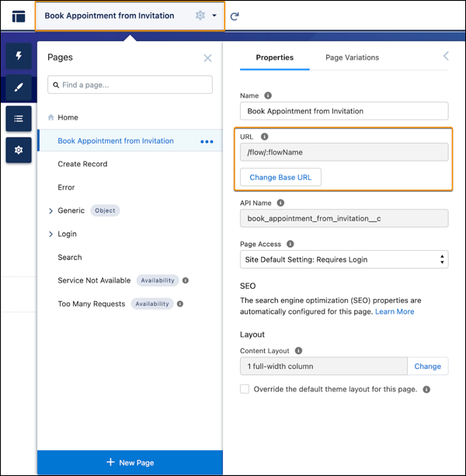Screen dimensions: 466x476
Task: Open the Page Structure list panel
Action: pyautogui.click(x=19, y=119)
